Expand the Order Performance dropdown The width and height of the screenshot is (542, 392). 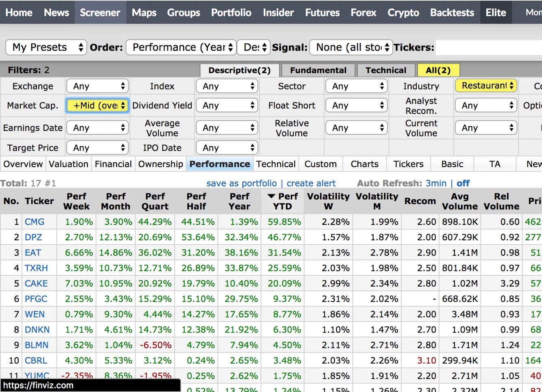click(x=181, y=48)
